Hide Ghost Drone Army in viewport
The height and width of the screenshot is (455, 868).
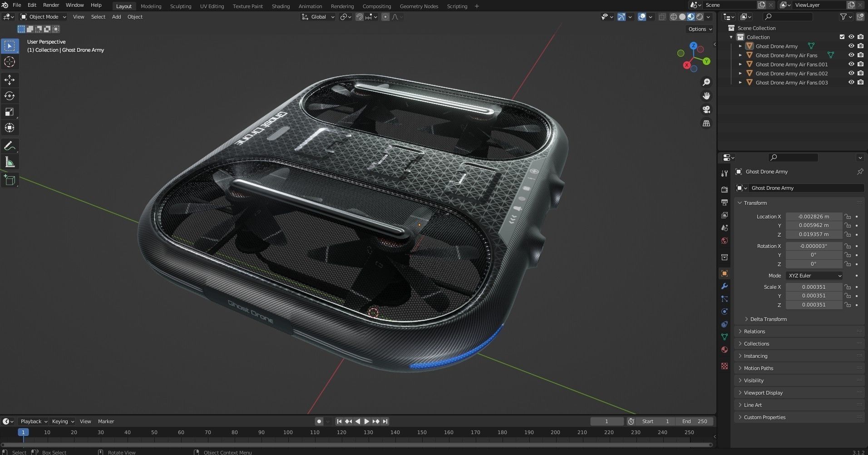point(851,46)
